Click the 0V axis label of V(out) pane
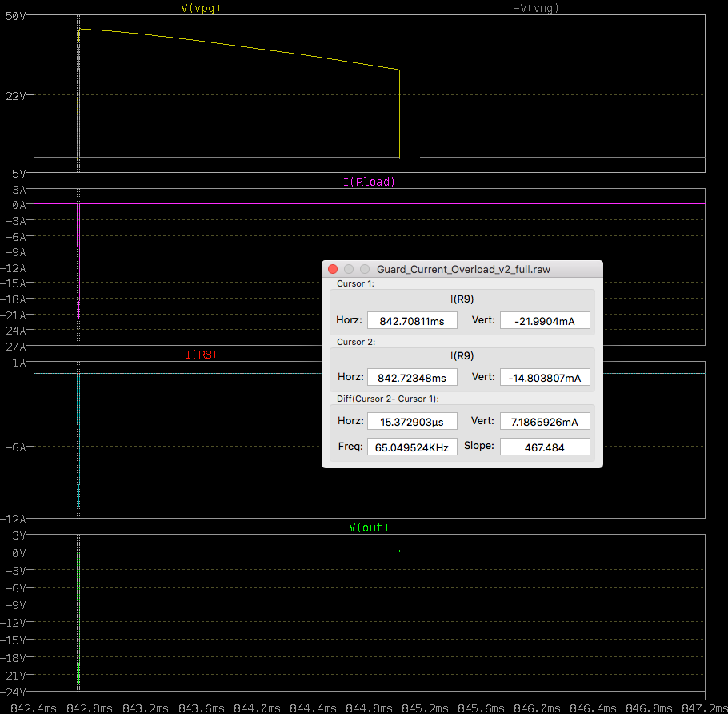The image size is (728, 714). 19,553
